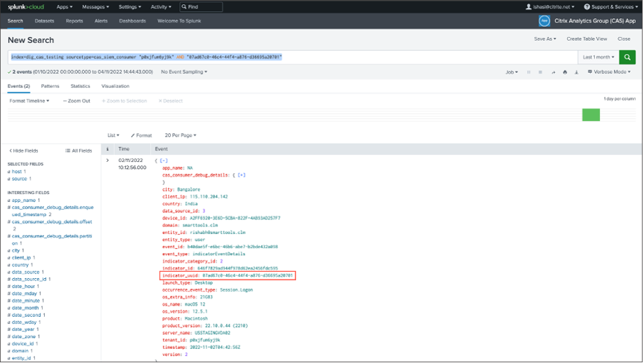The image size is (644, 363).
Task: Click the Share job arrow icon
Action: 553,72
